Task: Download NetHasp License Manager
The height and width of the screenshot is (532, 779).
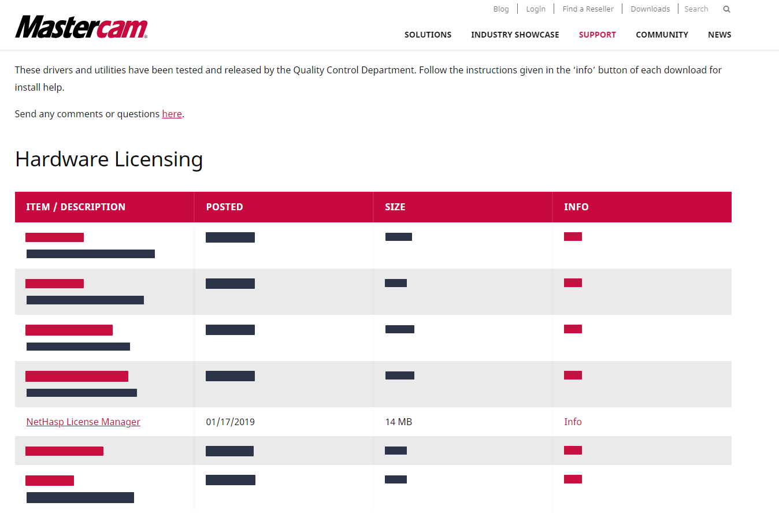Action: coord(83,422)
